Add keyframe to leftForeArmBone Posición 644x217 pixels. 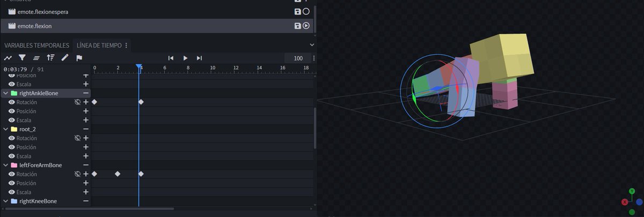tap(86, 183)
